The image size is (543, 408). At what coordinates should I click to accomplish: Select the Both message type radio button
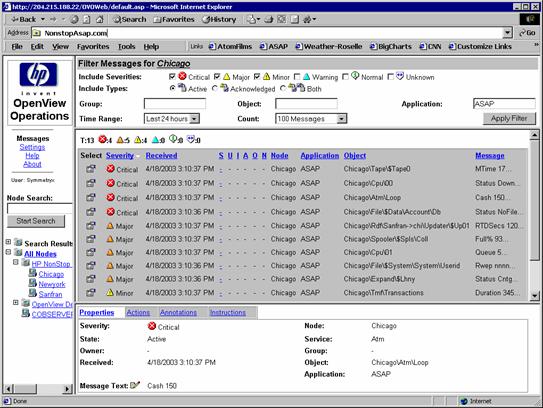283,88
